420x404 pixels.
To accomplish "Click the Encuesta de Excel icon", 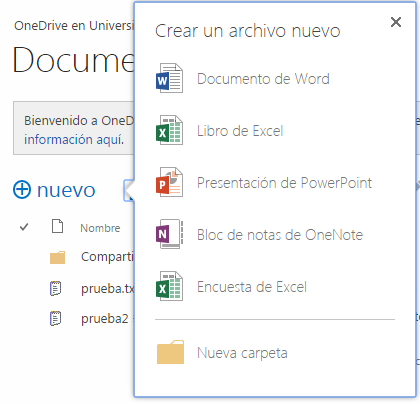I will 169,286.
